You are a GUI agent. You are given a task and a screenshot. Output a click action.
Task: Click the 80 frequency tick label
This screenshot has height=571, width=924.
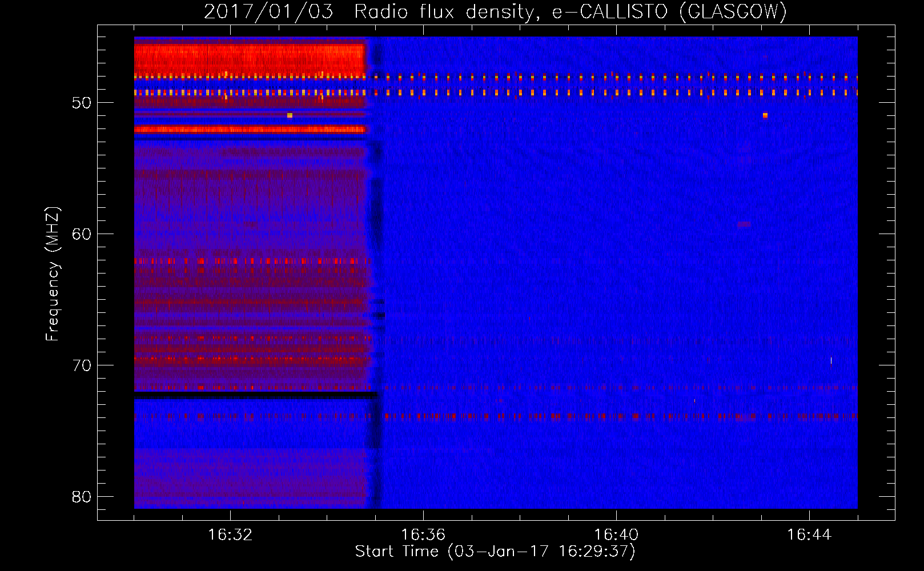82,497
